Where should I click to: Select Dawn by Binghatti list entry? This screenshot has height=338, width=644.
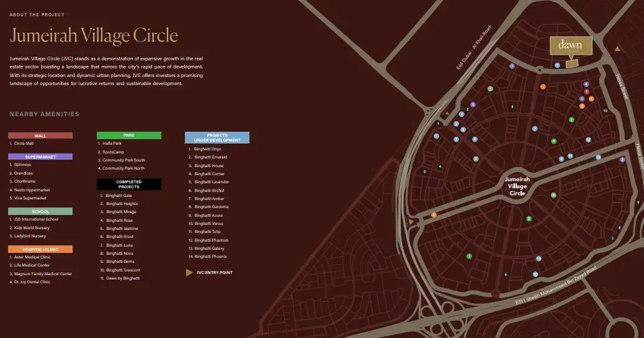click(120, 278)
